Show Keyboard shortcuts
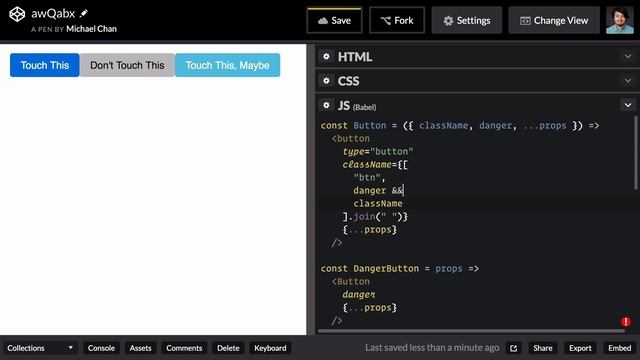 click(x=270, y=348)
